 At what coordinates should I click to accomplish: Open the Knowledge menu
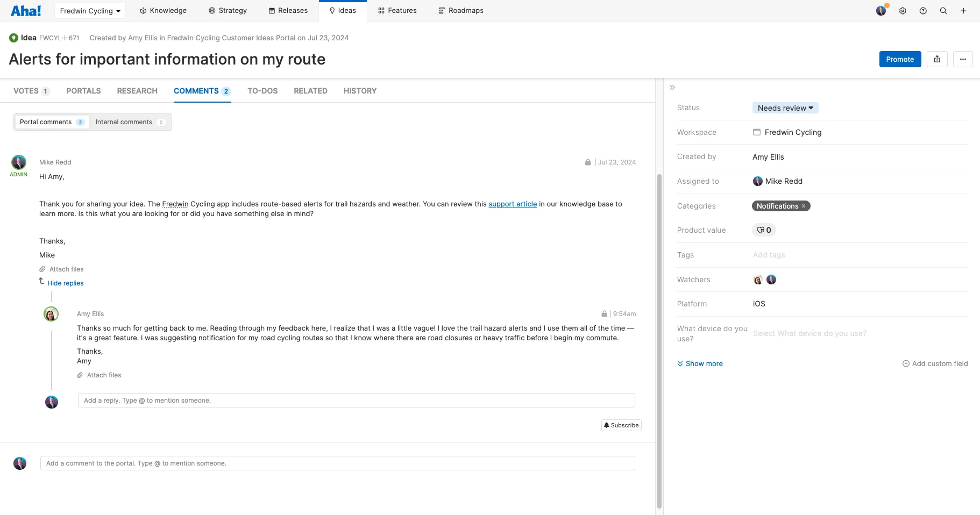tap(163, 11)
